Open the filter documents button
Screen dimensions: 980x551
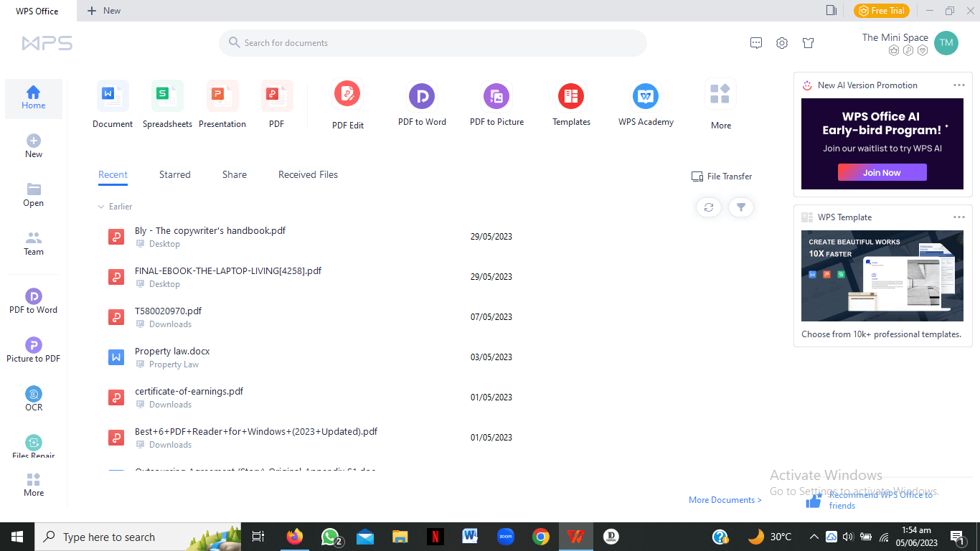point(741,207)
